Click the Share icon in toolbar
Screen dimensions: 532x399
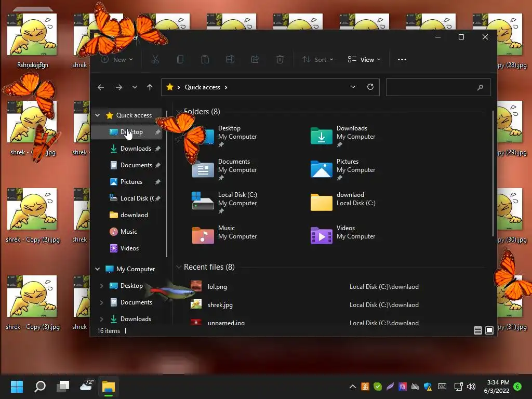255,59
